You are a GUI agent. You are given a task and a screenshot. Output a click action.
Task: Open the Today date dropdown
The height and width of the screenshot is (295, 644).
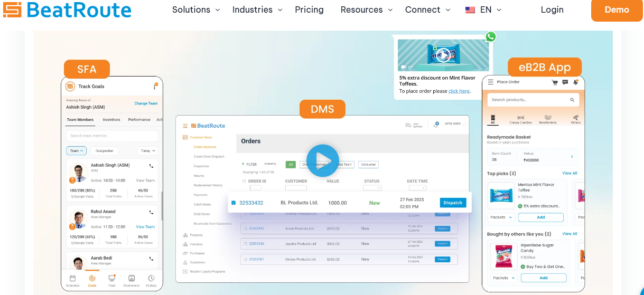click(x=147, y=150)
